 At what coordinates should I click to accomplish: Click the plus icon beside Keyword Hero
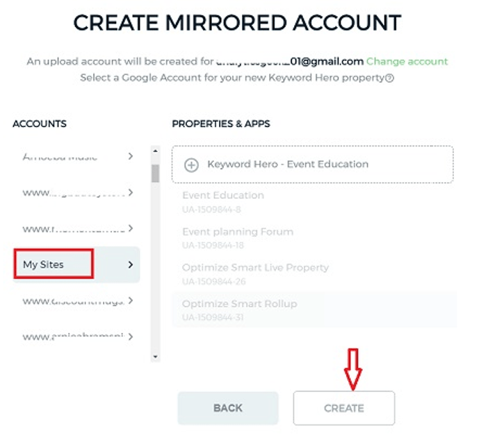(191, 165)
